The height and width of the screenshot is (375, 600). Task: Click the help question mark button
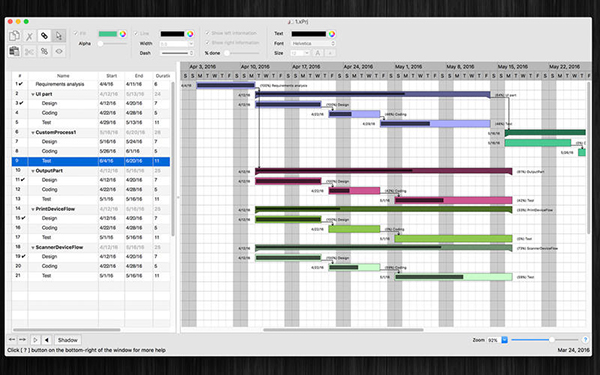point(585,339)
